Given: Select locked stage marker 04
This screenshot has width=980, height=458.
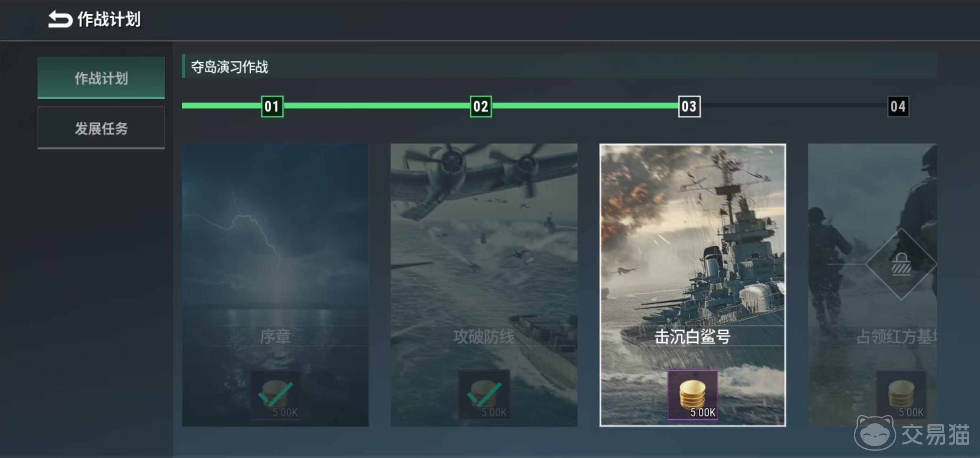Looking at the screenshot, I should coord(898,106).
